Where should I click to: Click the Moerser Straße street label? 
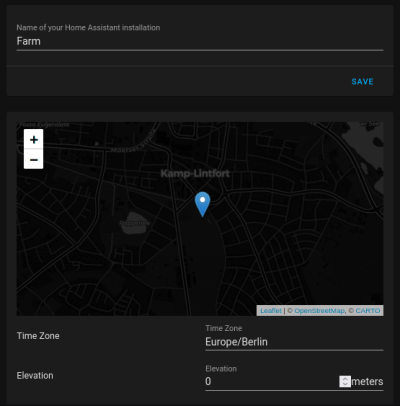click(134, 143)
